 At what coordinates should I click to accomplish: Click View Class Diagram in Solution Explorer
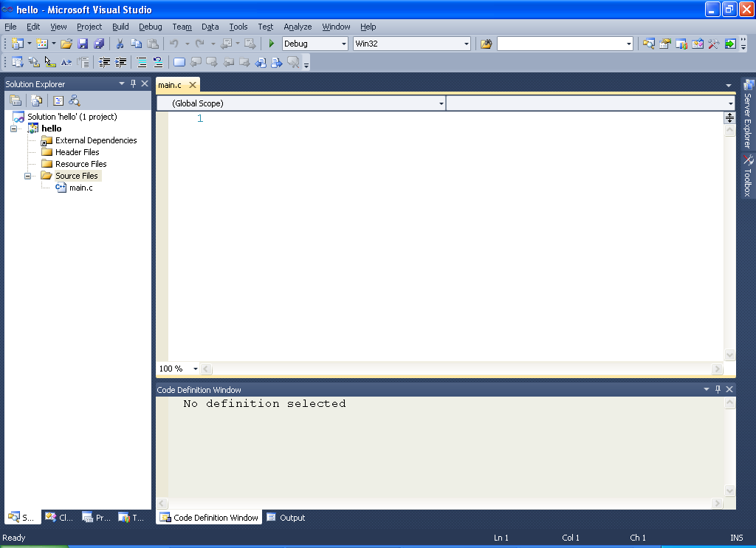click(x=75, y=100)
